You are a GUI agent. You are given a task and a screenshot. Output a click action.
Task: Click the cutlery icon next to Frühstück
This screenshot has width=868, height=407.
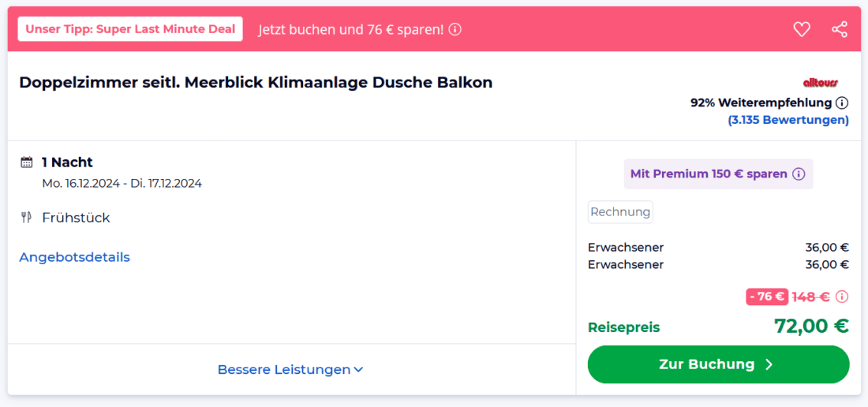coord(27,218)
